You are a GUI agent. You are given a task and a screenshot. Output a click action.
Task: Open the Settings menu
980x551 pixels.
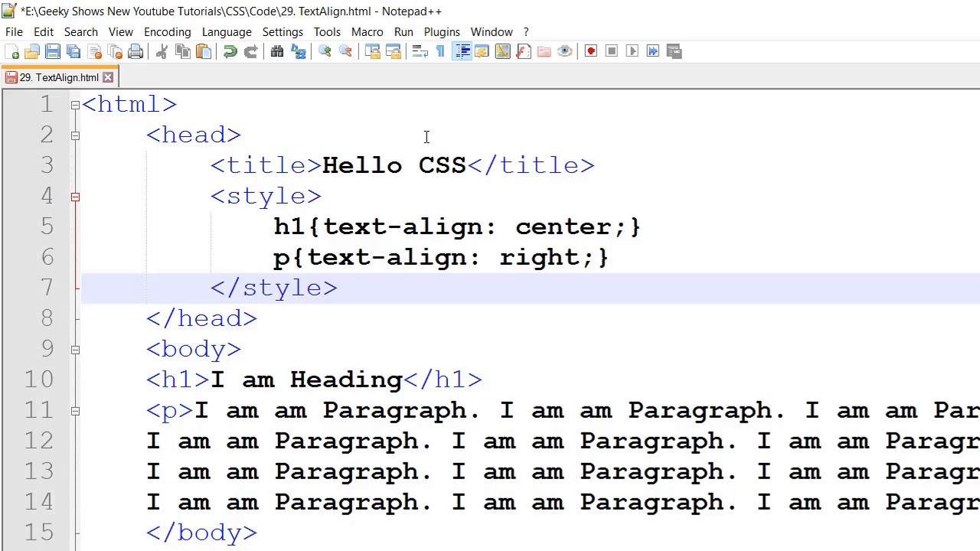[283, 32]
